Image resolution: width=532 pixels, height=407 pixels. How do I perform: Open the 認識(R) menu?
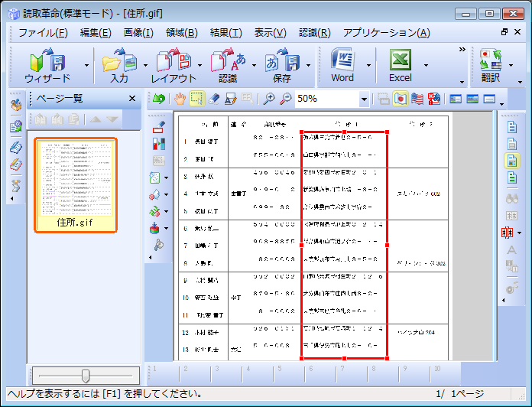(313, 33)
